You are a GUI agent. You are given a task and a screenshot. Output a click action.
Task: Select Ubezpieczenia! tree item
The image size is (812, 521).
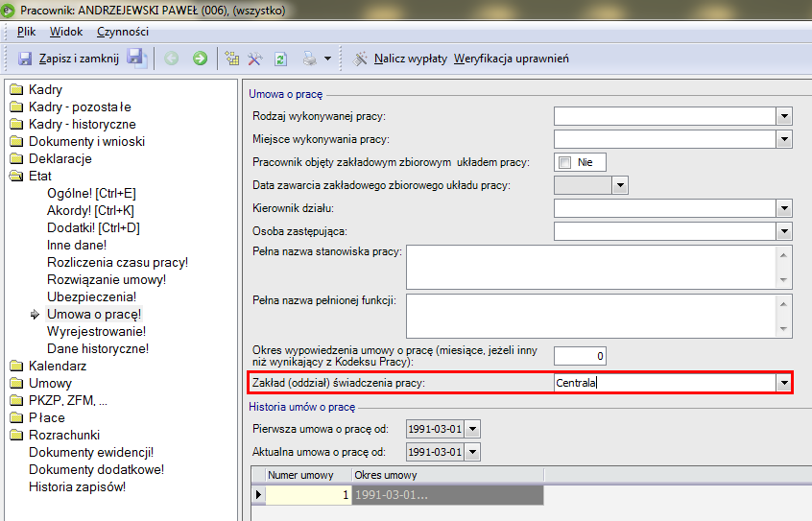point(91,296)
